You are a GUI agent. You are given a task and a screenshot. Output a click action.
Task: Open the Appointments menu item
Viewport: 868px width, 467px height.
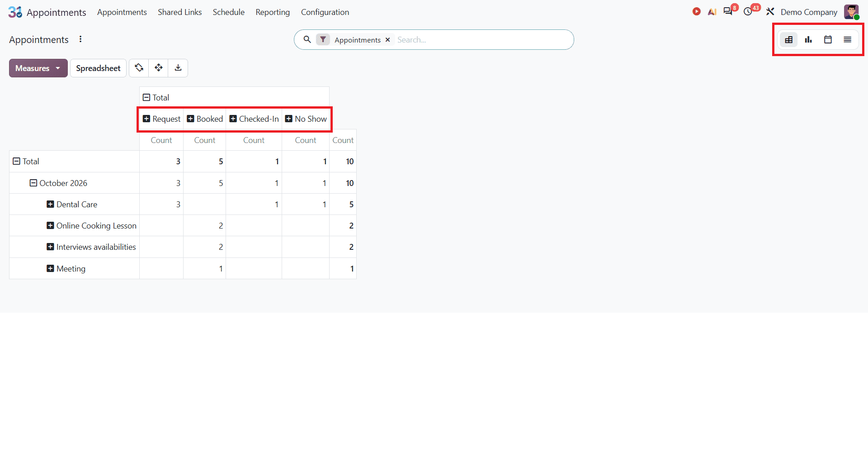tap(122, 12)
